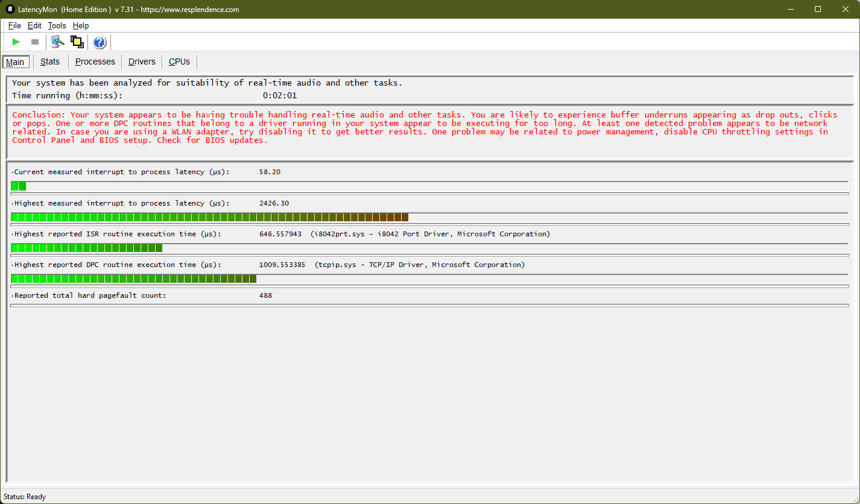Switch to the Main tab
This screenshot has height=504, width=860.
pyautogui.click(x=15, y=62)
